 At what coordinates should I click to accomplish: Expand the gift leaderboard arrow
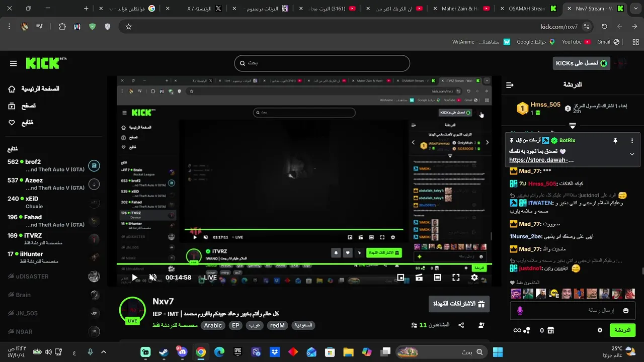pos(573,125)
